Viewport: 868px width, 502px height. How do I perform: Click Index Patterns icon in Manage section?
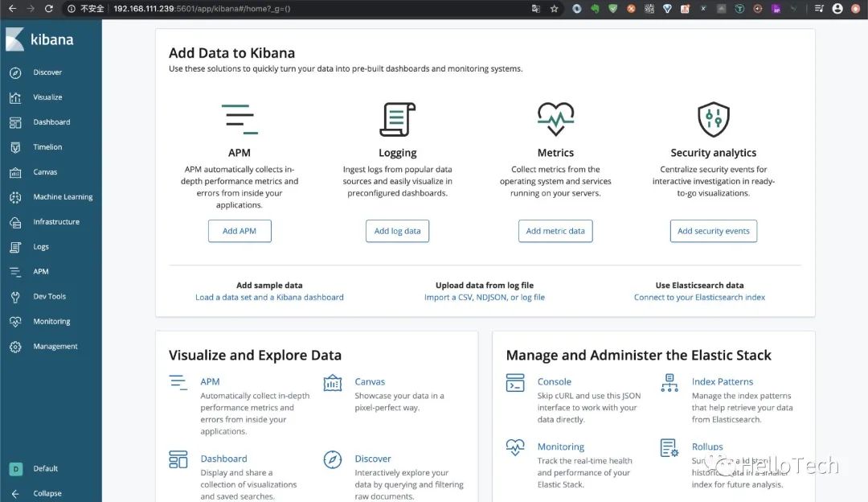669,383
